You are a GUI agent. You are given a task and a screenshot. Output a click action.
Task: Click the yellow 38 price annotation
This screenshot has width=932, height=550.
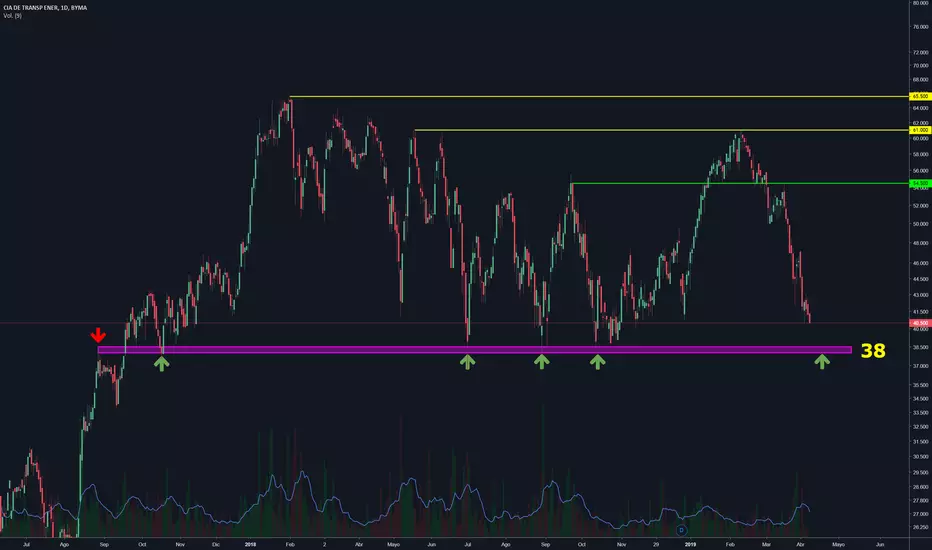click(873, 351)
